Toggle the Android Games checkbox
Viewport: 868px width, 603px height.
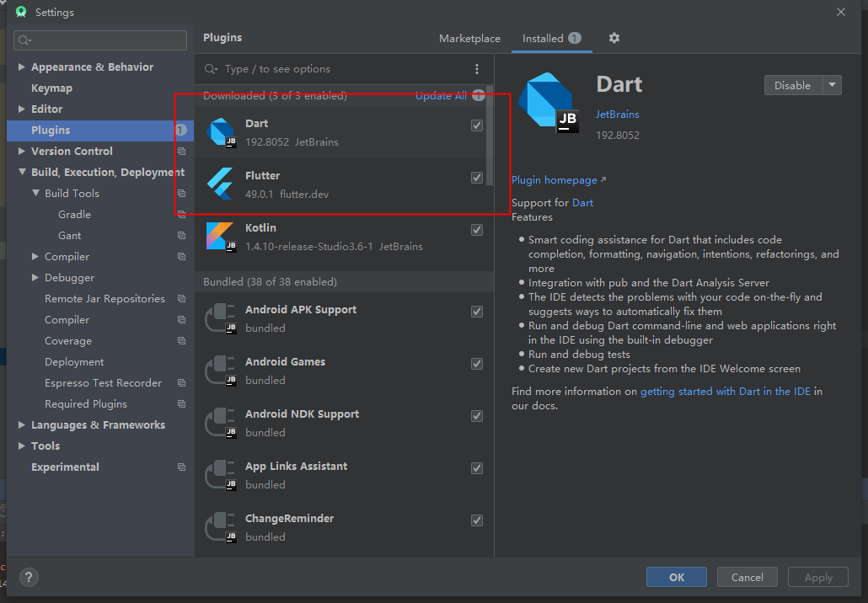click(x=477, y=364)
